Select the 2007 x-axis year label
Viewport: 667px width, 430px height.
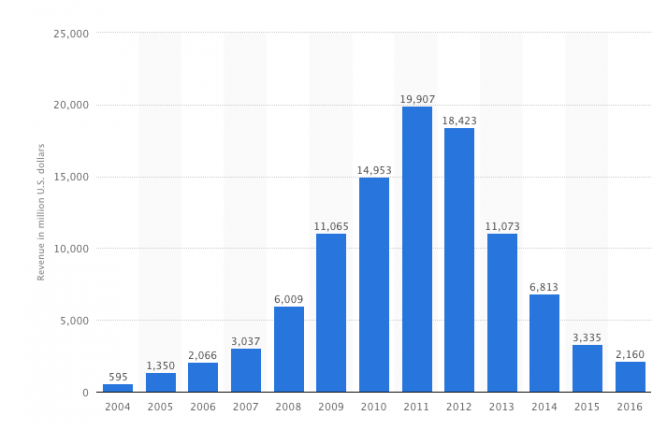coord(246,407)
